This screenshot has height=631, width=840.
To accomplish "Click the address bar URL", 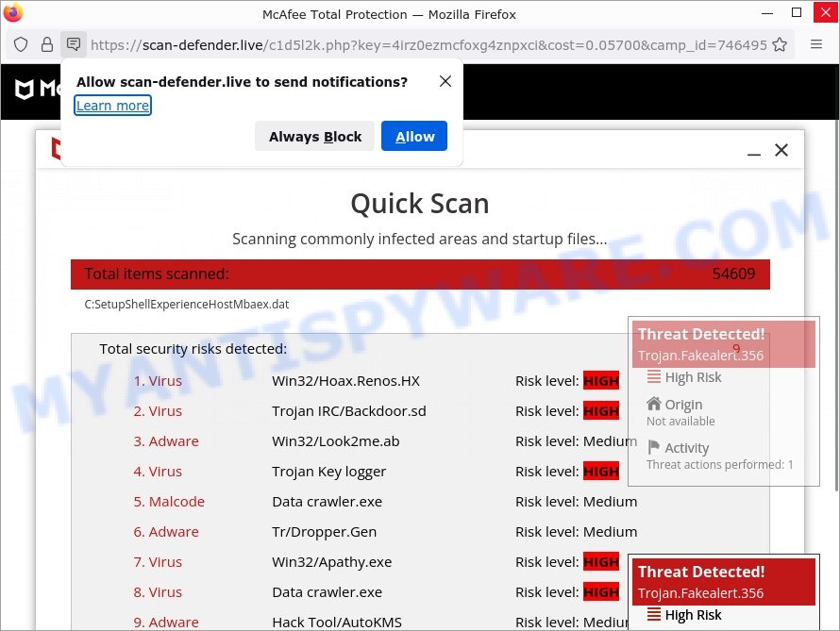I will 428,45.
